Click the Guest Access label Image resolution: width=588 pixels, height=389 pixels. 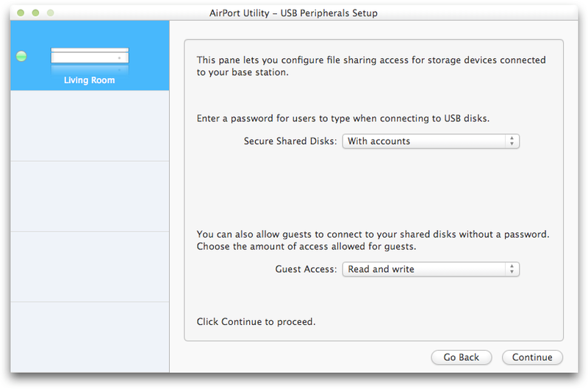tap(306, 269)
